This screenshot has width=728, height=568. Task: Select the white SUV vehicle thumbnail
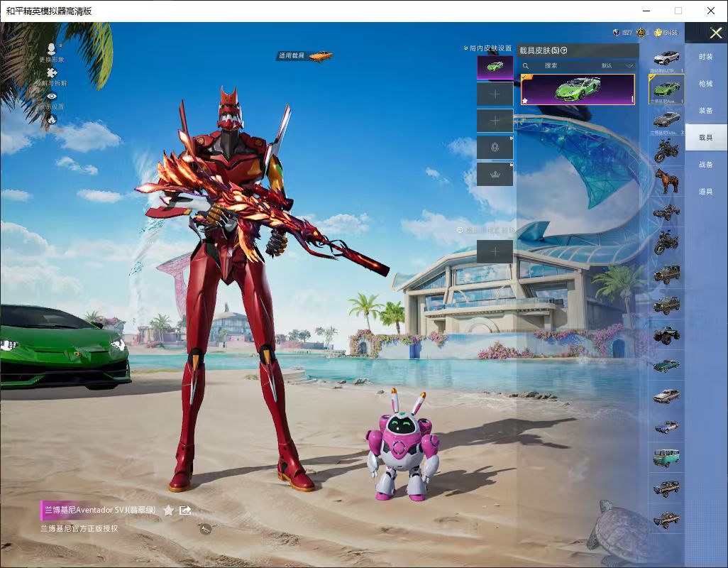pyautogui.click(x=667, y=59)
